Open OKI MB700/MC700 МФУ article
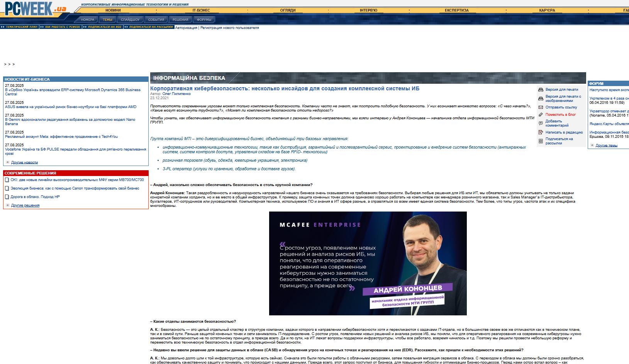The width and height of the screenshot is (629, 364). (77, 180)
